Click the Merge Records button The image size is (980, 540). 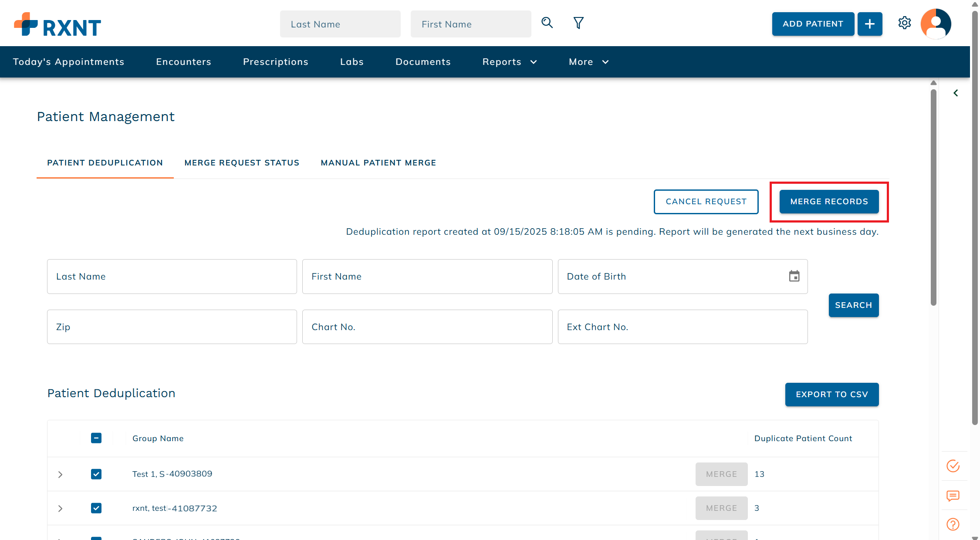tap(829, 202)
